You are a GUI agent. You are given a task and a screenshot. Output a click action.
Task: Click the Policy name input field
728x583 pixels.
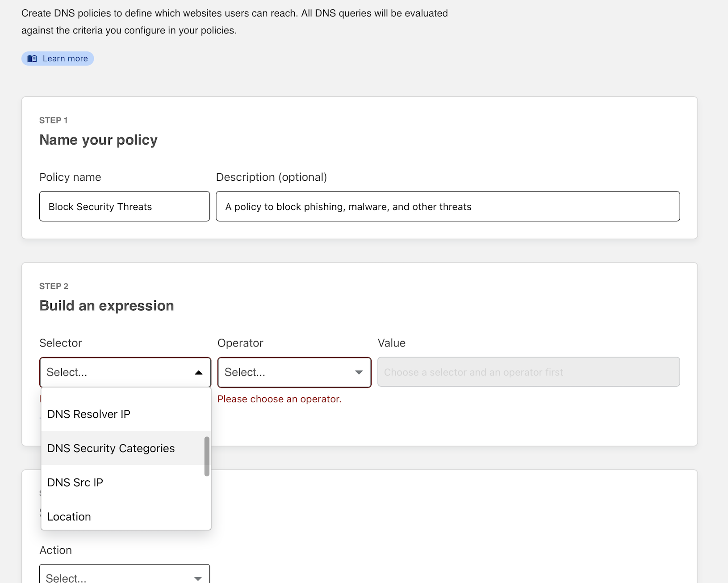point(124,206)
